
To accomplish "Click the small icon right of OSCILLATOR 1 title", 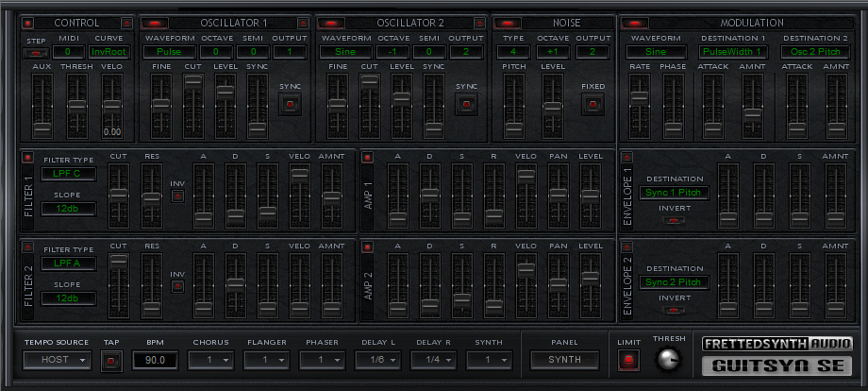I will [303, 24].
